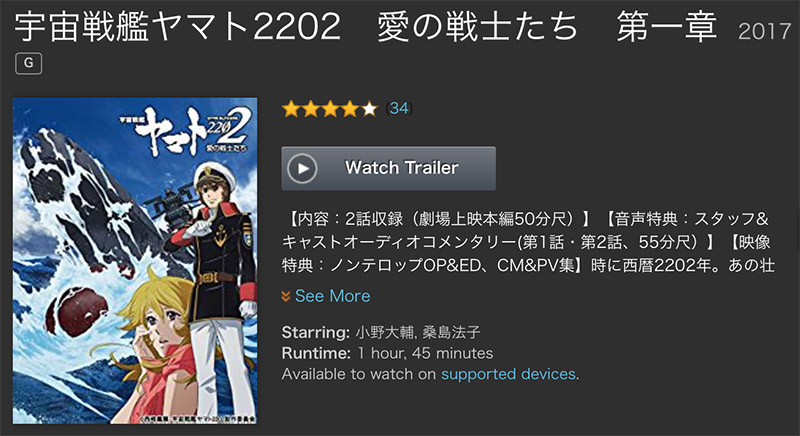Screen dimensions: 800x436
Task: Click the fourth gold rating star
Action: click(x=349, y=109)
